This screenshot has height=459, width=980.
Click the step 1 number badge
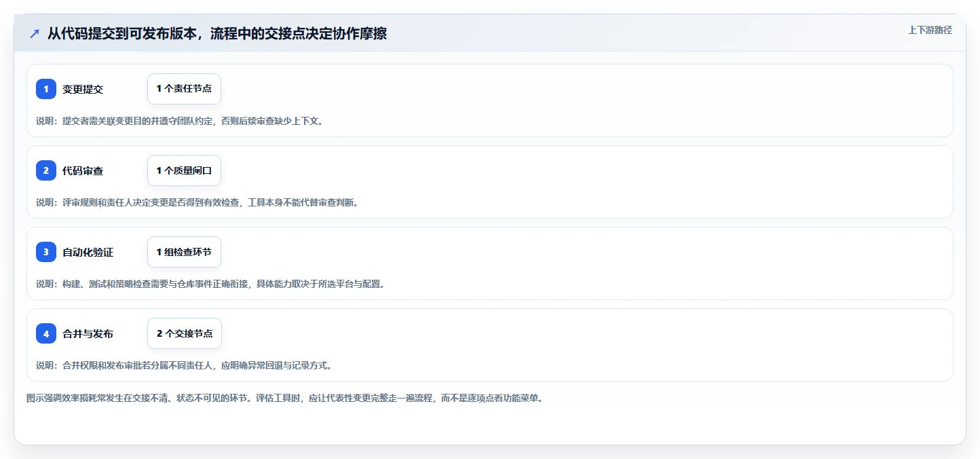[46, 89]
